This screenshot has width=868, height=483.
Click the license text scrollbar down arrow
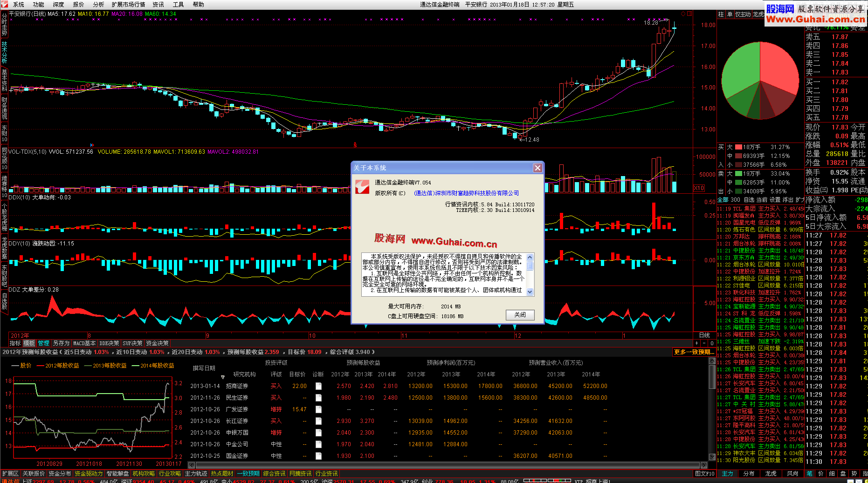(530, 292)
